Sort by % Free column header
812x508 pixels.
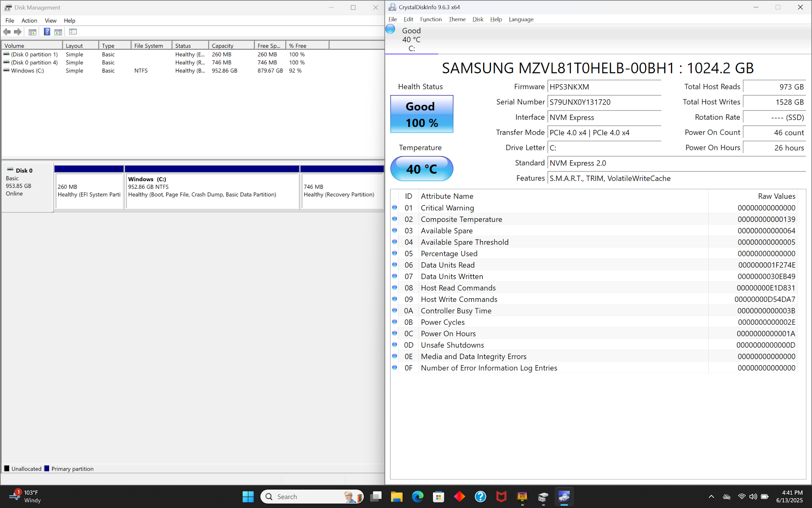(x=307, y=45)
